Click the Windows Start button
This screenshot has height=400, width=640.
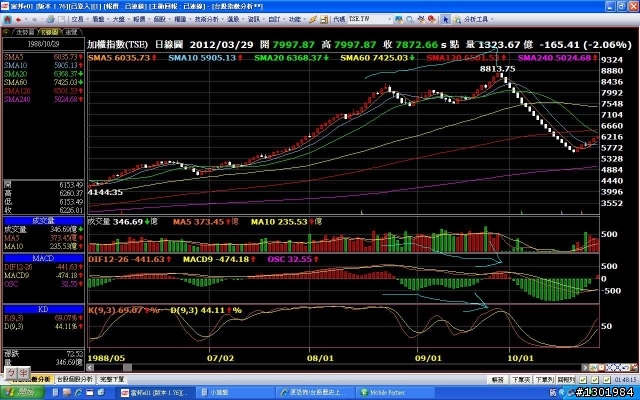tap(21, 393)
